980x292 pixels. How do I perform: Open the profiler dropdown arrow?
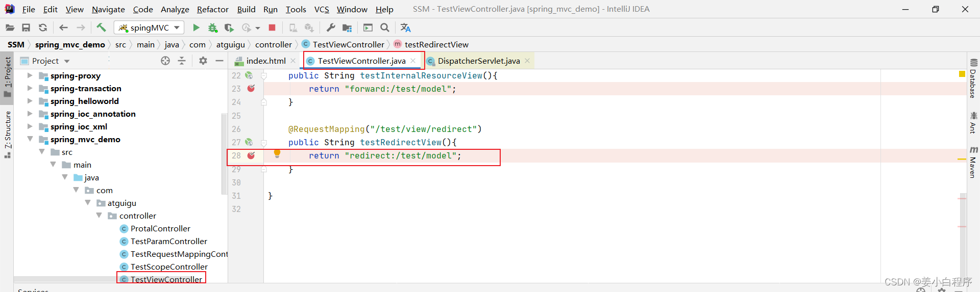click(x=258, y=28)
